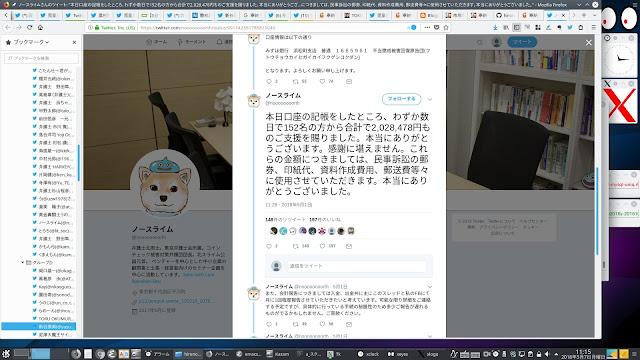Click the Firefox forward navigation arrow
Image resolution: width=640 pixels, height=360 pixels.
[x=19, y=27]
